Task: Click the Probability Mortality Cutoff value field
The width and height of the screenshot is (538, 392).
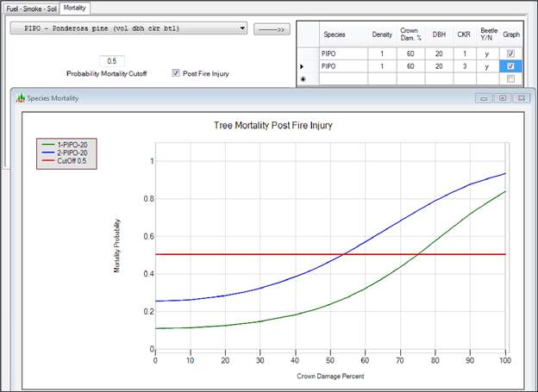Action: coord(113,61)
